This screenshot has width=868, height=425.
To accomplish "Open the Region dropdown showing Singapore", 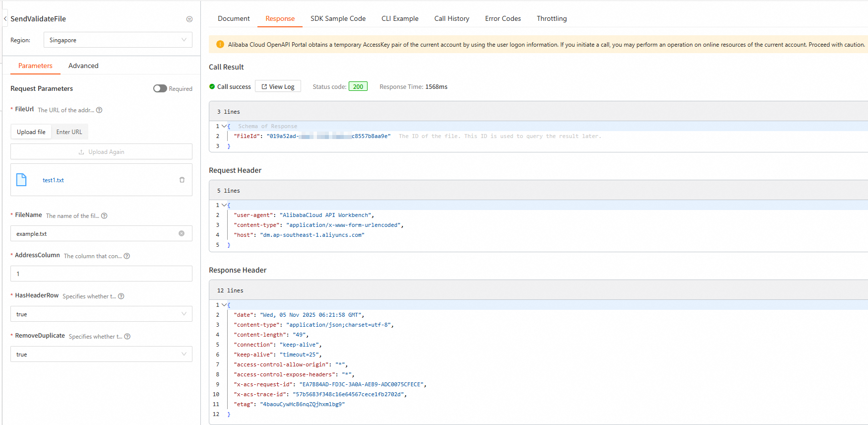I will click(x=118, y=40).
